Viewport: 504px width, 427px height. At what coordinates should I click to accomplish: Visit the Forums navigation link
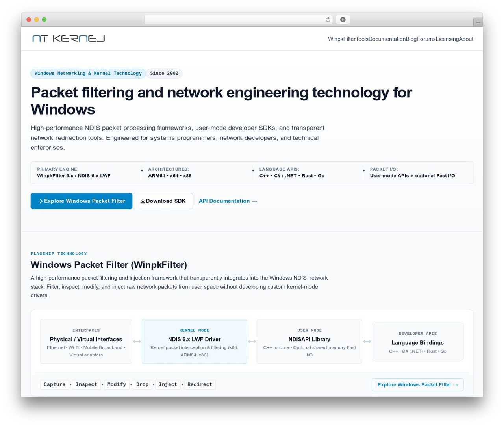[x=426, y=39]
